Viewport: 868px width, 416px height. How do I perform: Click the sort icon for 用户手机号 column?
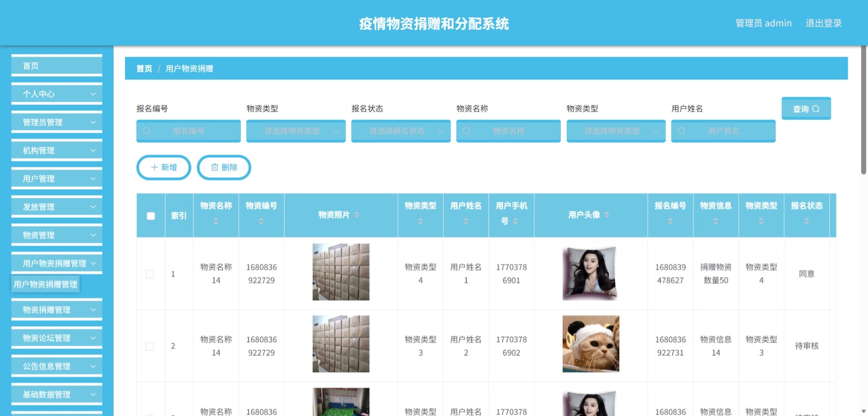point(515,221)
